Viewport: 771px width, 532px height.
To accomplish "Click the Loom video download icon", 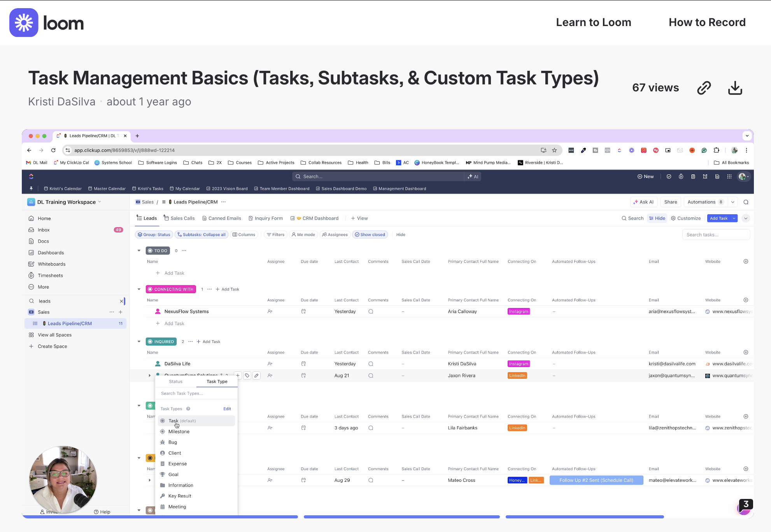I will [x=735, y=88].
